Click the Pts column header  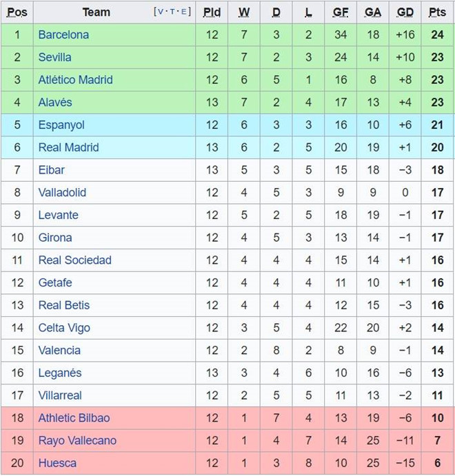(x=437, y=12)
